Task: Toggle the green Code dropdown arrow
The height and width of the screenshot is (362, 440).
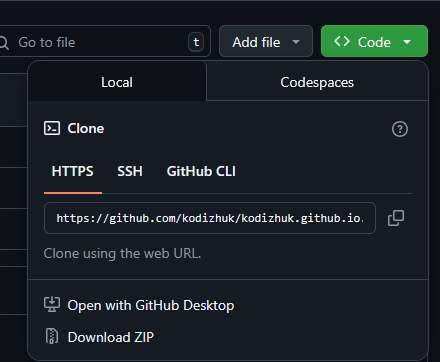Action: (x=407, y=42)
